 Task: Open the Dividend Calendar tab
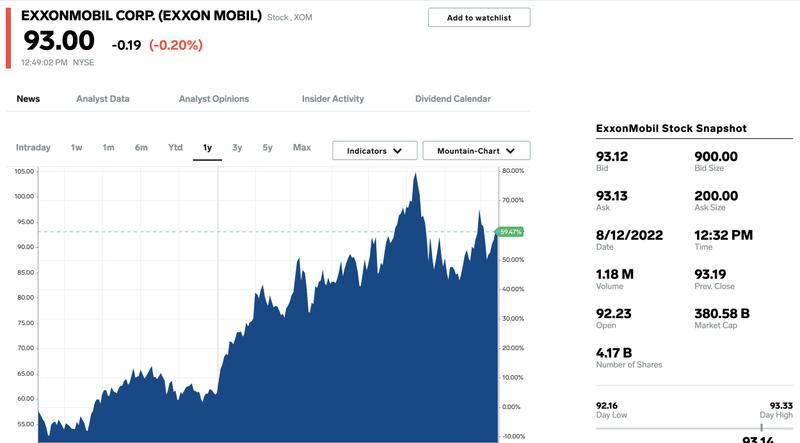click(x=453, y=99)
